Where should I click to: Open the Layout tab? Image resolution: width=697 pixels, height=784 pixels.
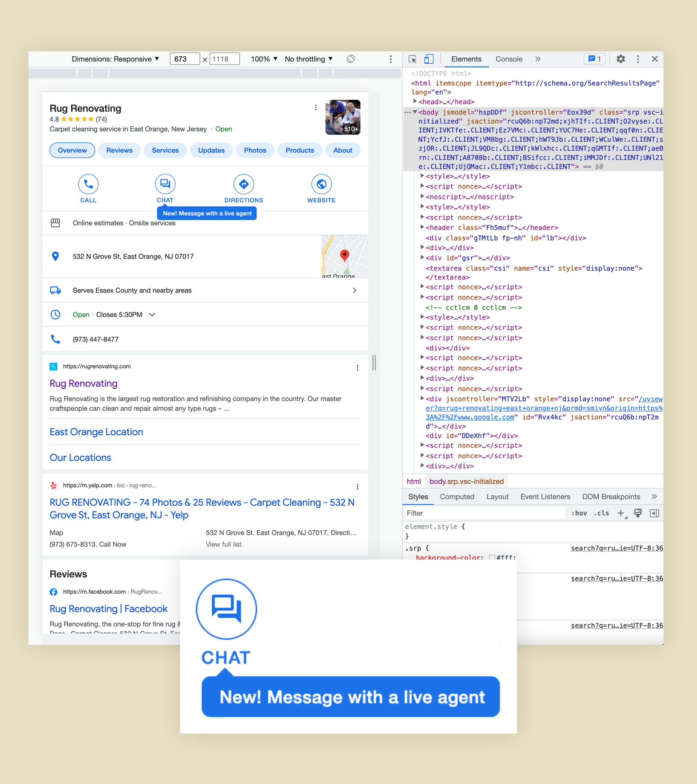tap(497, 497)
